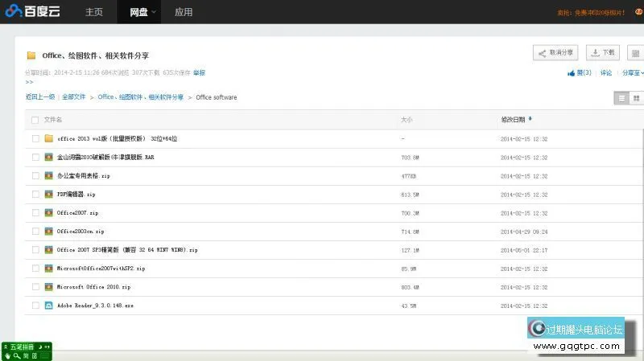This screenshot has height=361, width=644.
Task: Switch to grid view layout
Action: pos(636,98)
